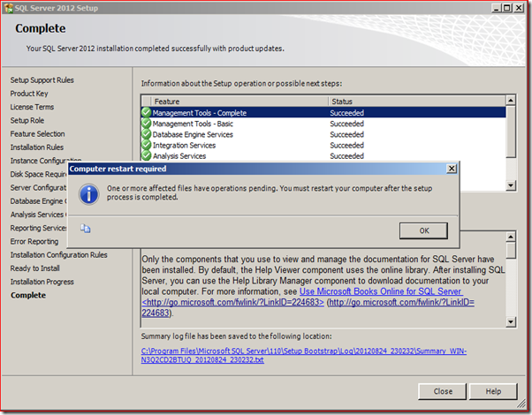Close the SQL Server 2012 Setup window

click(519, 7)
